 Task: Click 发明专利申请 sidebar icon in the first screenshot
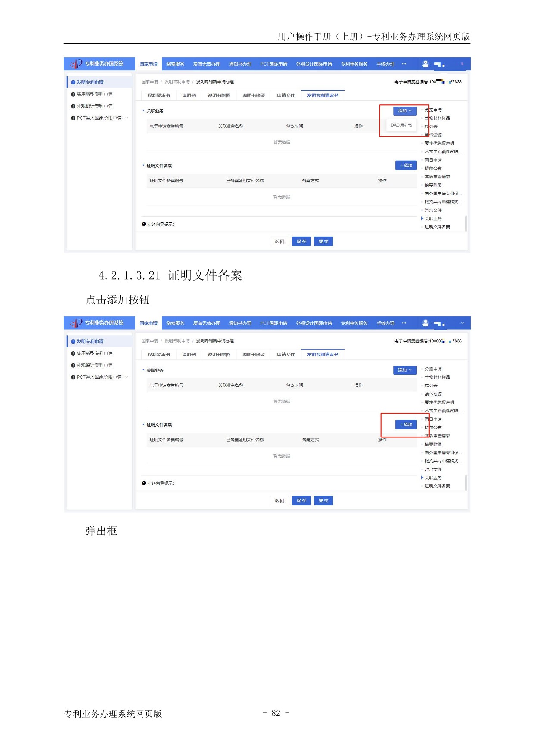73,82
